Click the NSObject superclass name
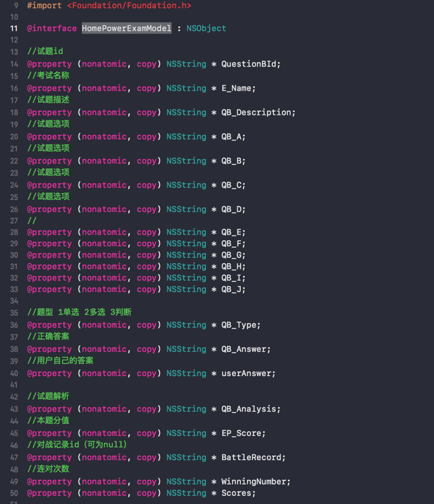The image size is (434, 504). (206, 28)
